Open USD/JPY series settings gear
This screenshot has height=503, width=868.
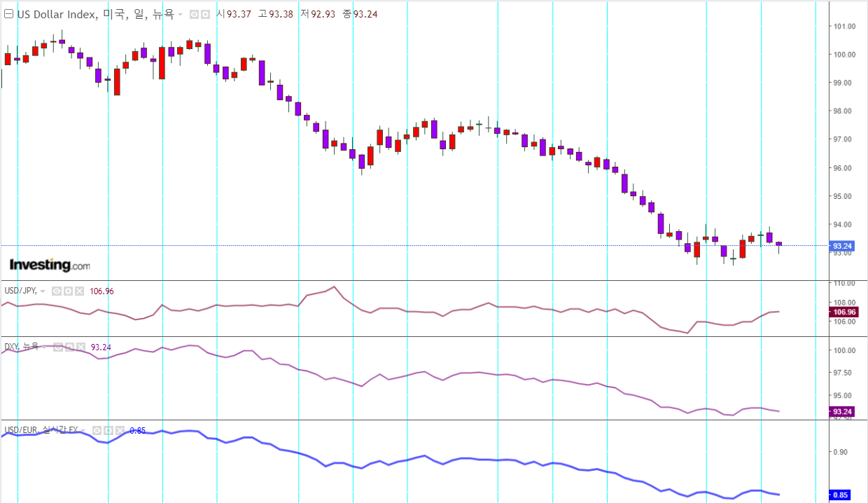point(68,291)
